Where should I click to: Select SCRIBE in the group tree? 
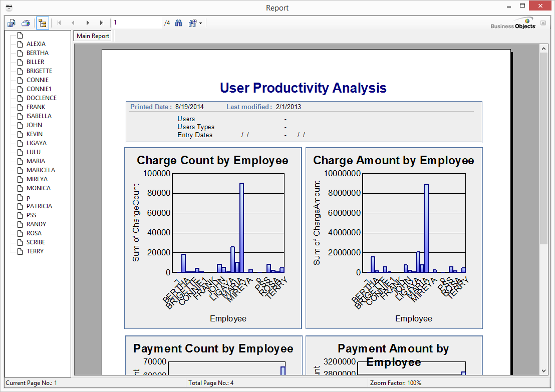[36, 242]
